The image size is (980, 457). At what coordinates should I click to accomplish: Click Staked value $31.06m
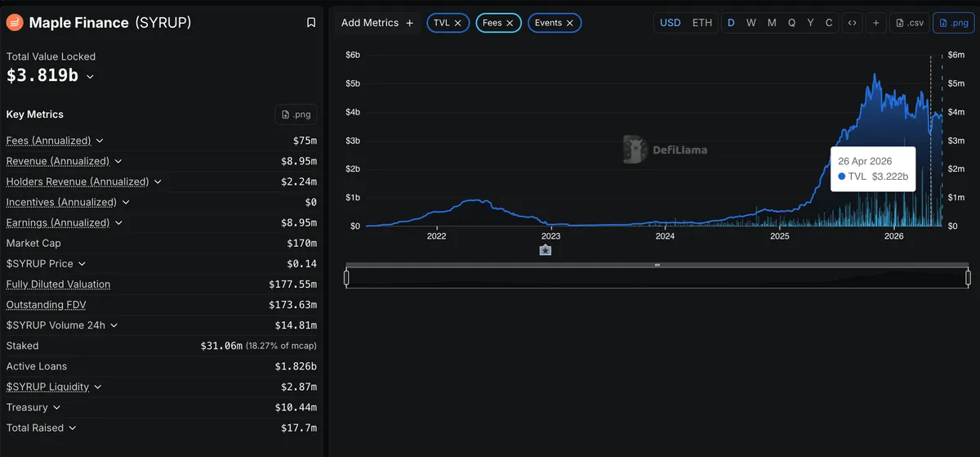221,346
